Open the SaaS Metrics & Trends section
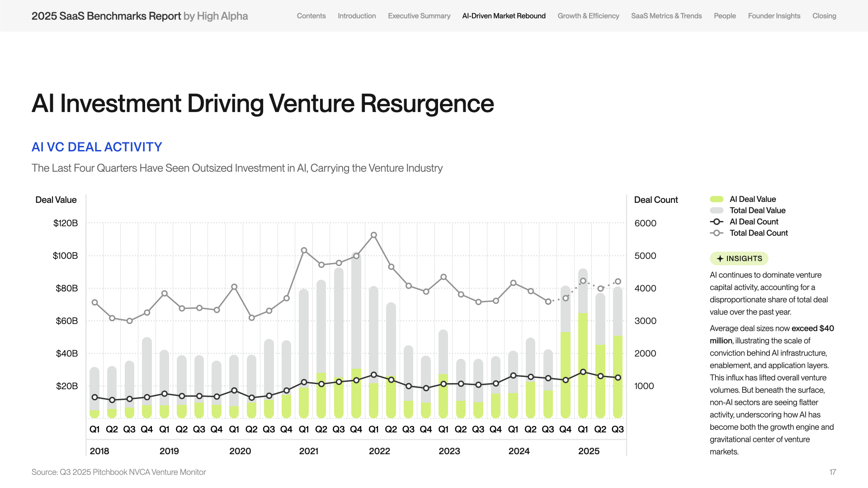Image resolution: width=868 pixels, height=488 pixels. coord(666,16)
